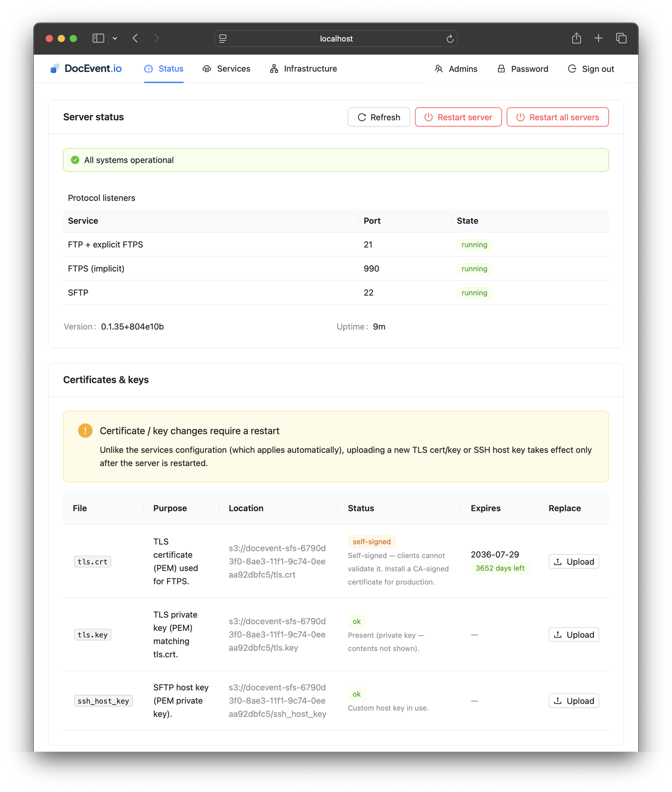Screen dimensions: 672x792
Task: Click the Password lock icon
Action: (x=501, y=69)
